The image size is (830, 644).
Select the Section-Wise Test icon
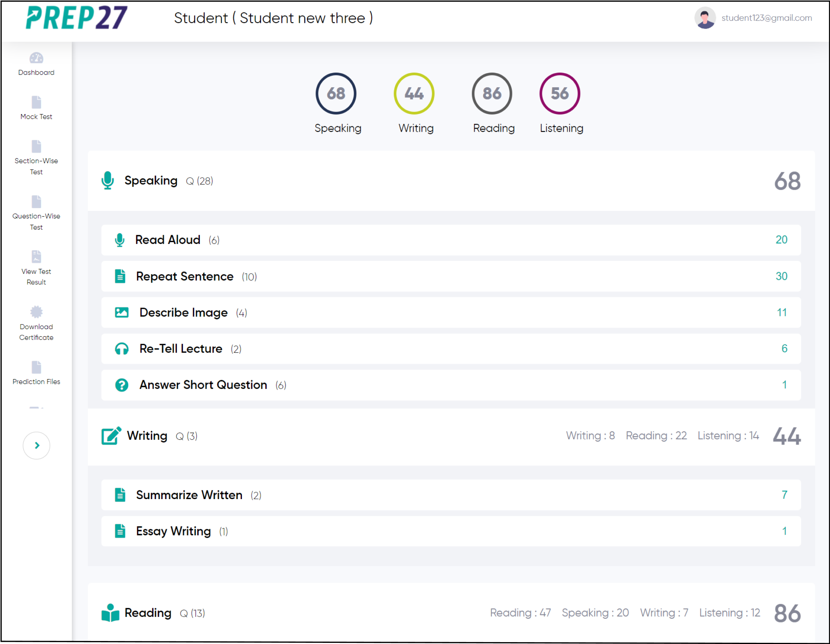(36, 146)
